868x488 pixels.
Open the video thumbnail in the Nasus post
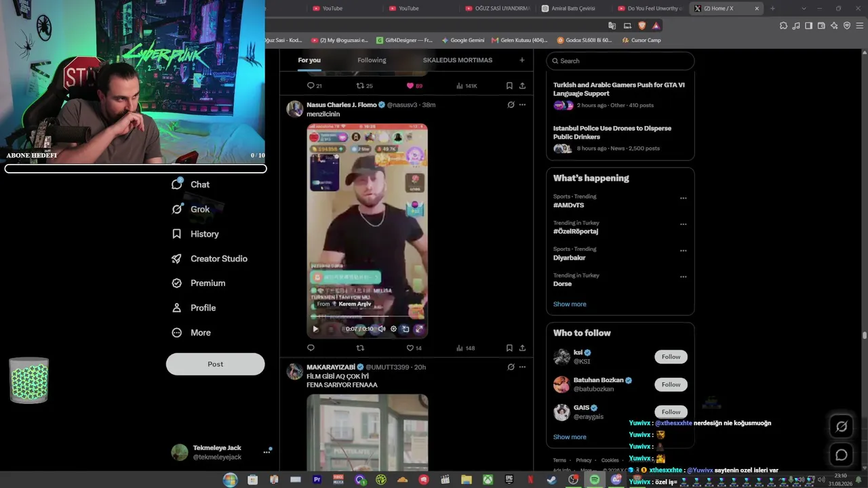[367, 230]
